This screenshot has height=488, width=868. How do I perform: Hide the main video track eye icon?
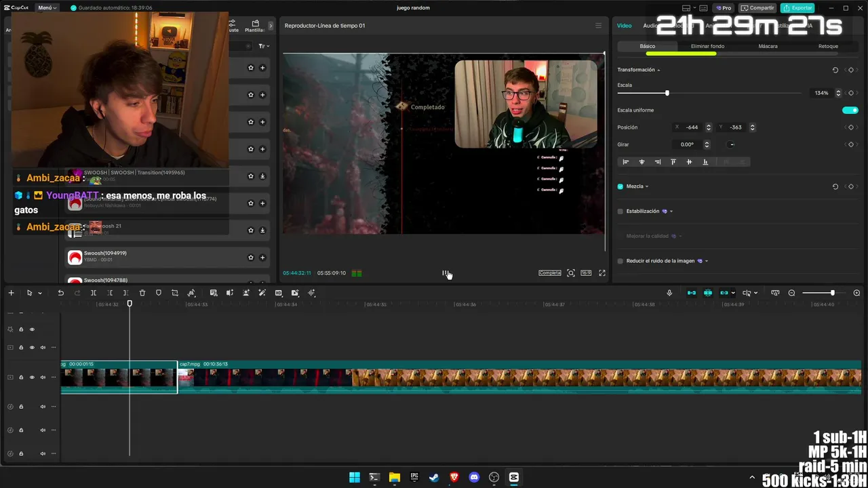(32, 378)
